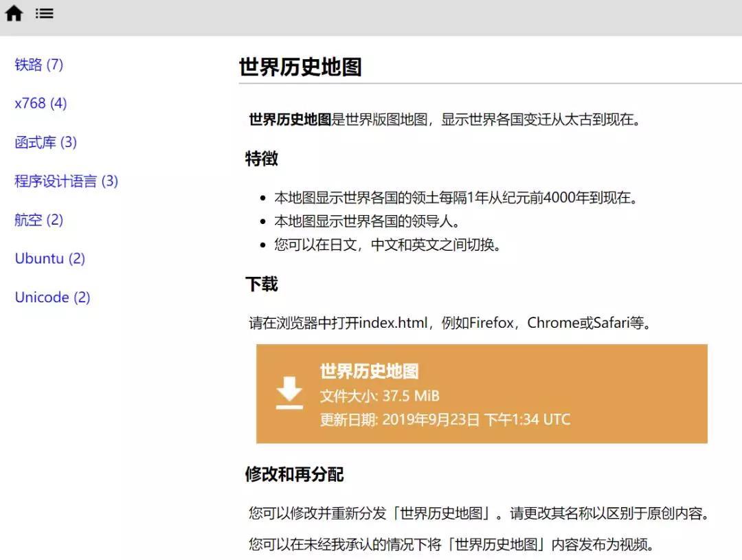Click the bullet about switching 日文, 中文 and 英文
The width and height of the screenshot is (742, 560).
[x=387, y=245]
